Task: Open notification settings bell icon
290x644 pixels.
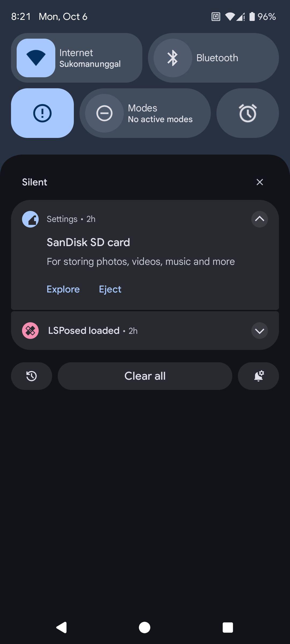Action: pyautogui.click(x=259, y=376)
